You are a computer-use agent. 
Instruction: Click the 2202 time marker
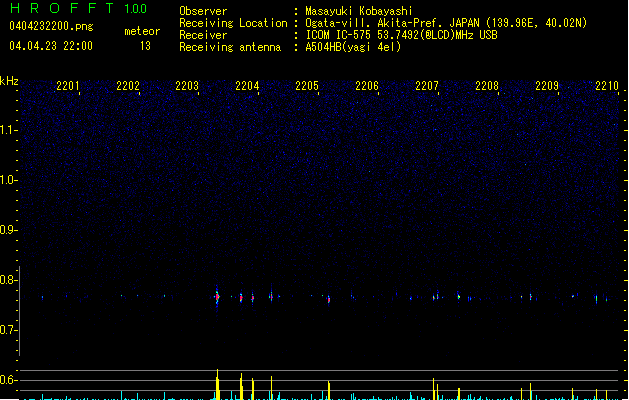128,86
